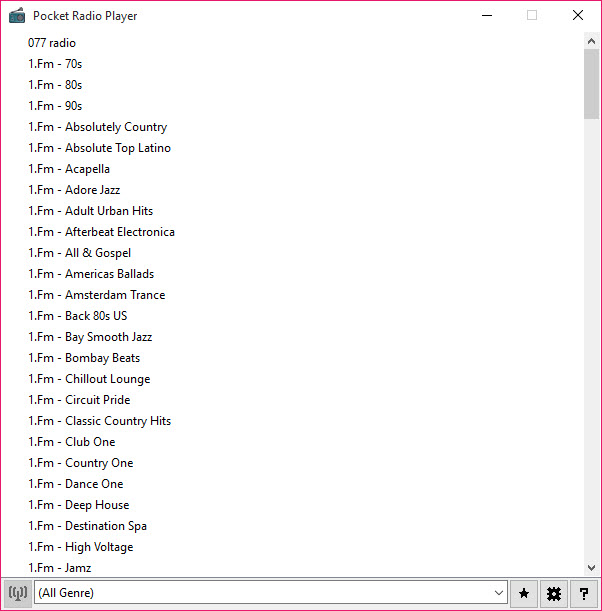Click the scrollbar down arrow

click(591, 568)
